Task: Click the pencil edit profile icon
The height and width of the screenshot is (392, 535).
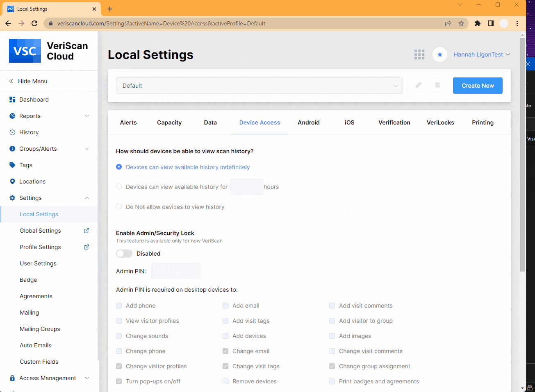Action: 419,85
